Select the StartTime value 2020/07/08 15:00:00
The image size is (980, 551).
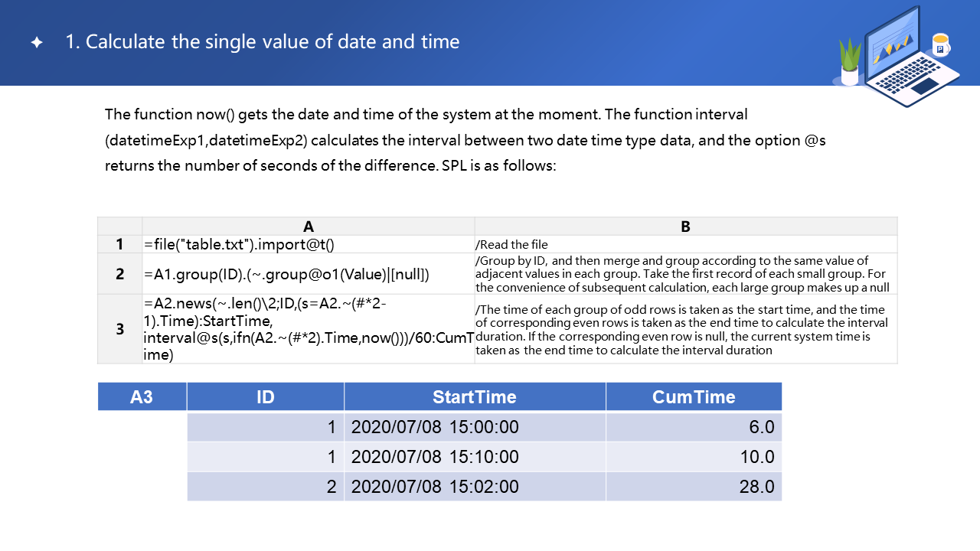coord(475,427)
